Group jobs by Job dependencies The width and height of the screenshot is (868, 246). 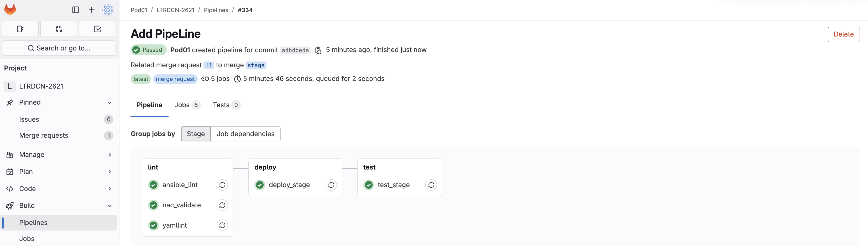pyautogui.click(x=245, y=134)
